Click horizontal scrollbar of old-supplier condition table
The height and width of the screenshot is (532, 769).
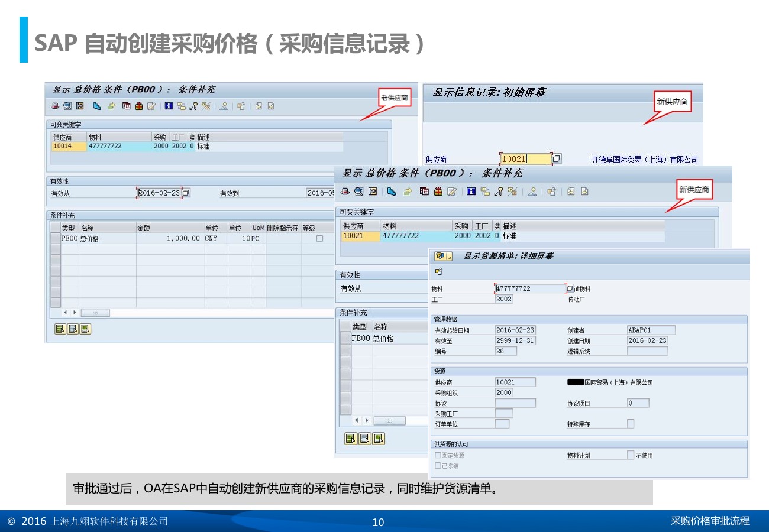(x=95, y=313)
